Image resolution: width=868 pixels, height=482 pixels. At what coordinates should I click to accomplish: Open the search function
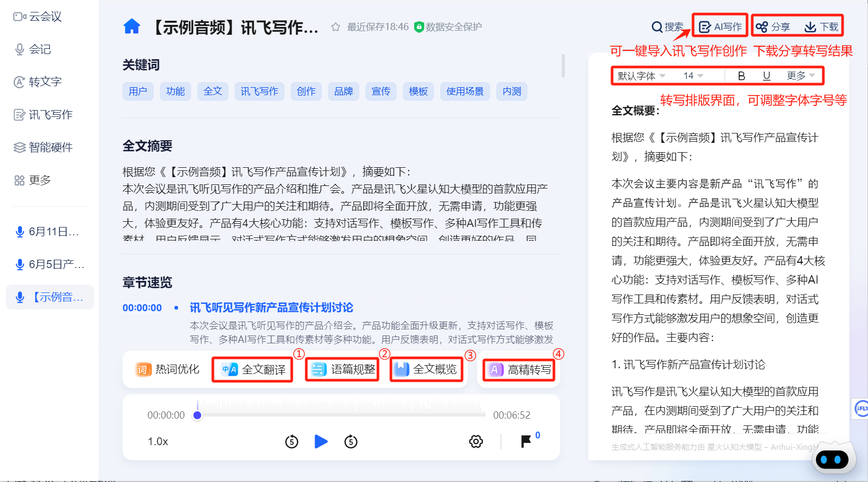[x=667, y=27]
